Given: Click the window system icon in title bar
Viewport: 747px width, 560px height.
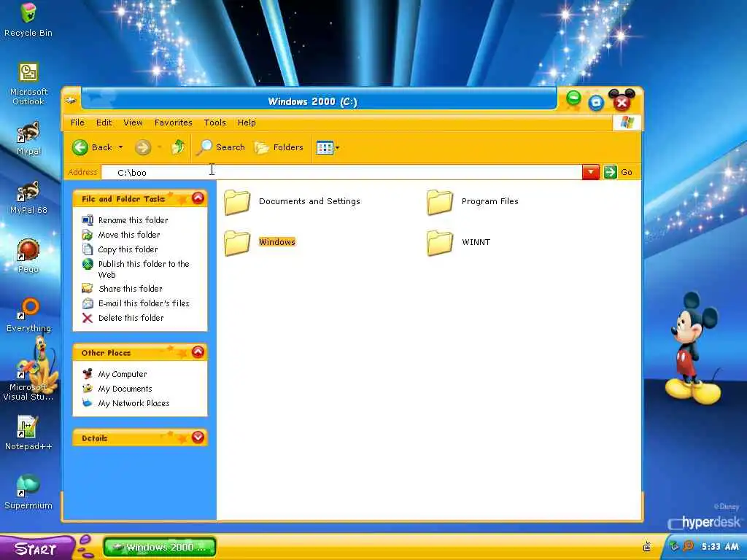Looking at the screenshot, I should click(71, 101).
